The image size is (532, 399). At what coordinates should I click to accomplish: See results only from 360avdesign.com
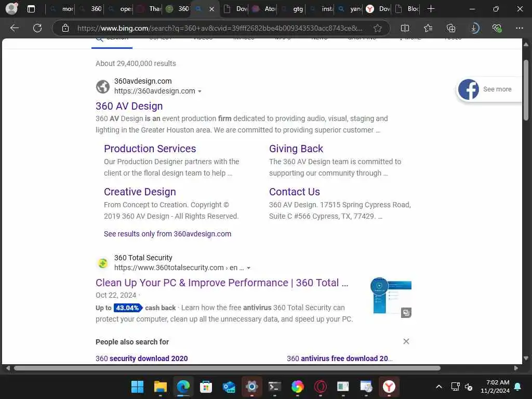[167, 234]
